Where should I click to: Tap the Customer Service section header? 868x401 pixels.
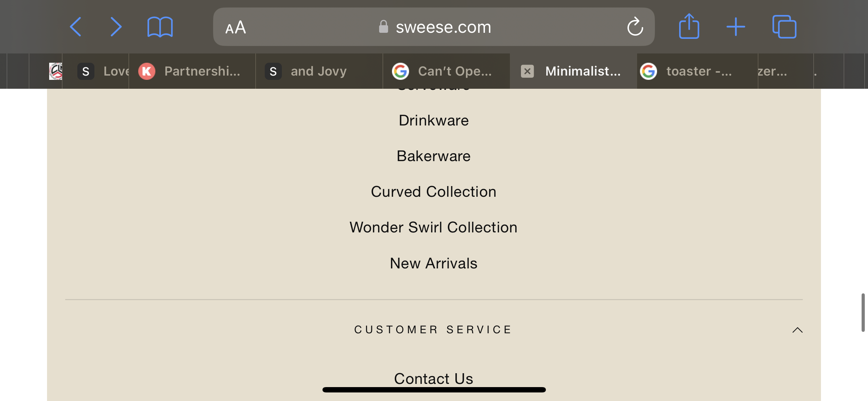click(x=434, y=330)
